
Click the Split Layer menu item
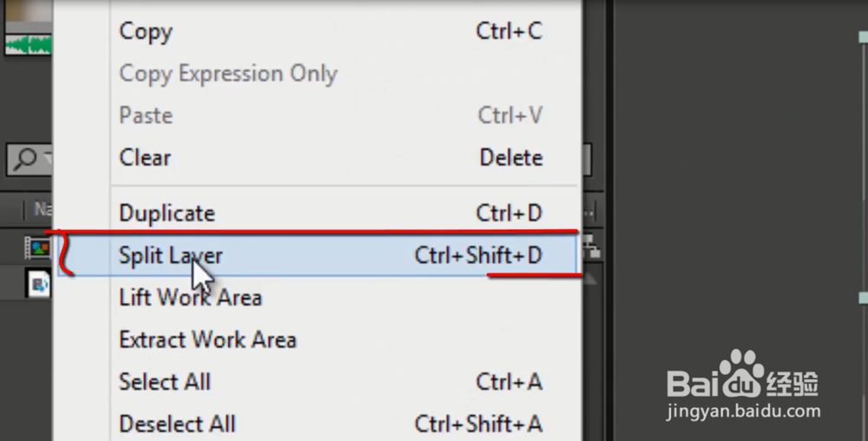click(x=171, y=256)
